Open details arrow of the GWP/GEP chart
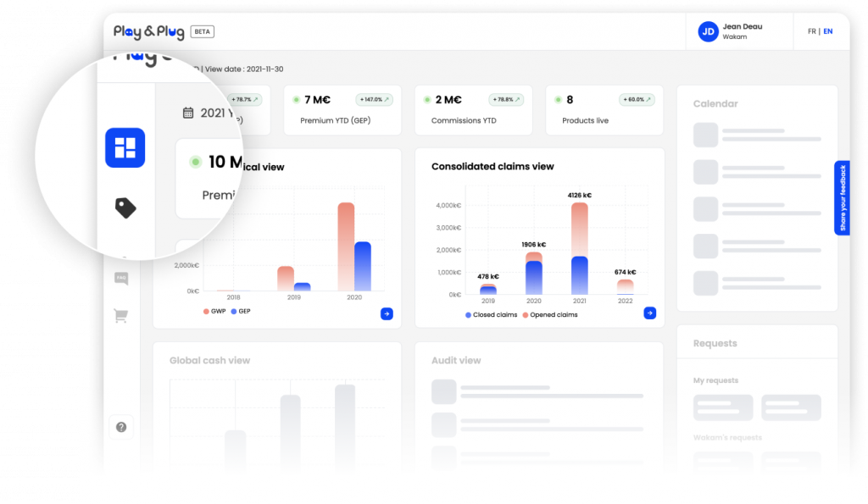Screen dimensions: 868x504 coord(387,313)
